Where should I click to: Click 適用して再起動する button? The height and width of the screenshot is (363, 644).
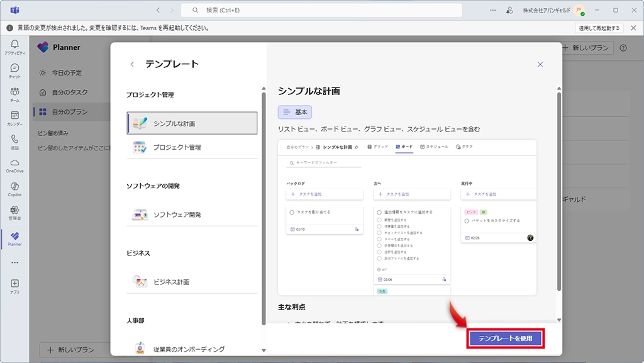point(599,28)
